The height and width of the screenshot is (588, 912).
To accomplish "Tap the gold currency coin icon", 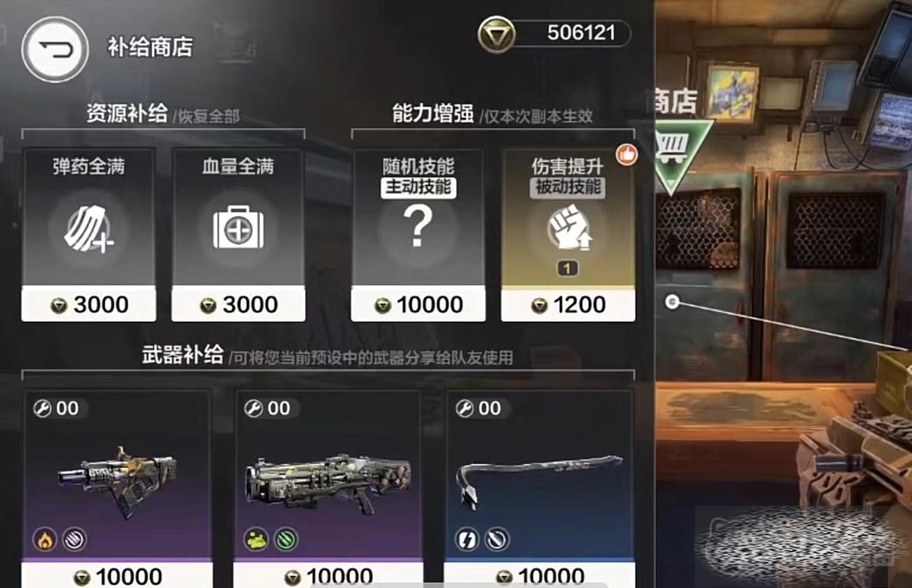I will [x=496, y=35].
